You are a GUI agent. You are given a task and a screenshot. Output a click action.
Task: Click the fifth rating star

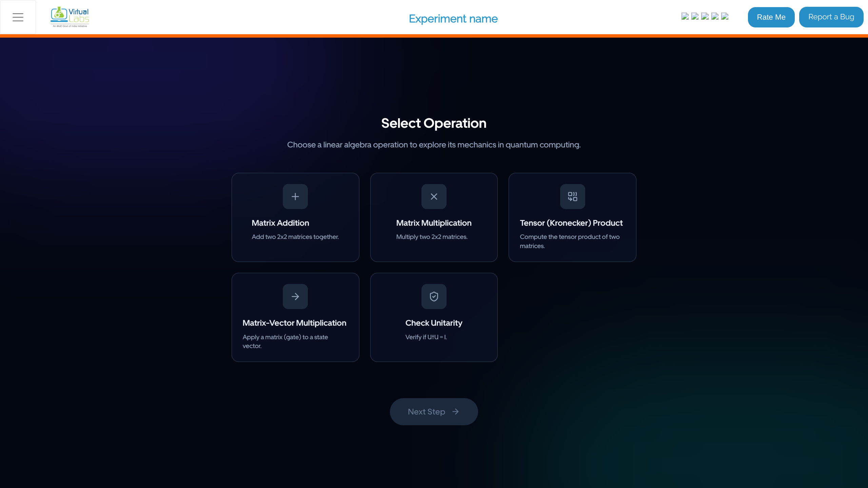pos(725,16)
